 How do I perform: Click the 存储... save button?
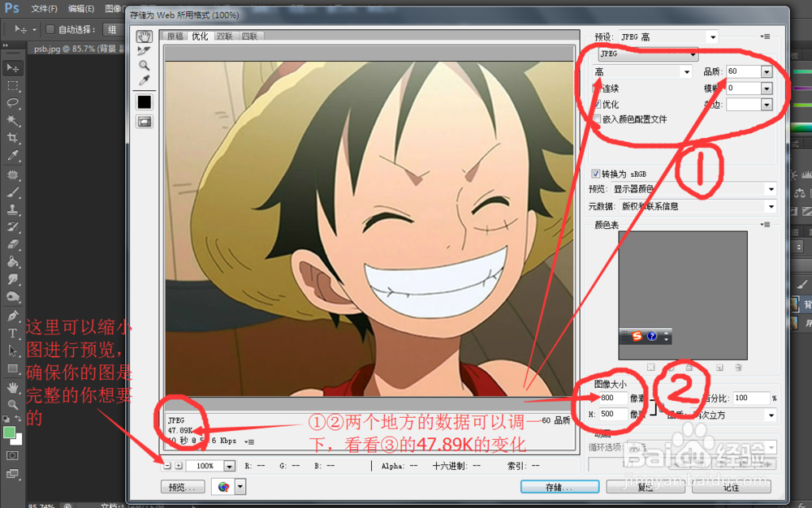(x=559, y=487)
